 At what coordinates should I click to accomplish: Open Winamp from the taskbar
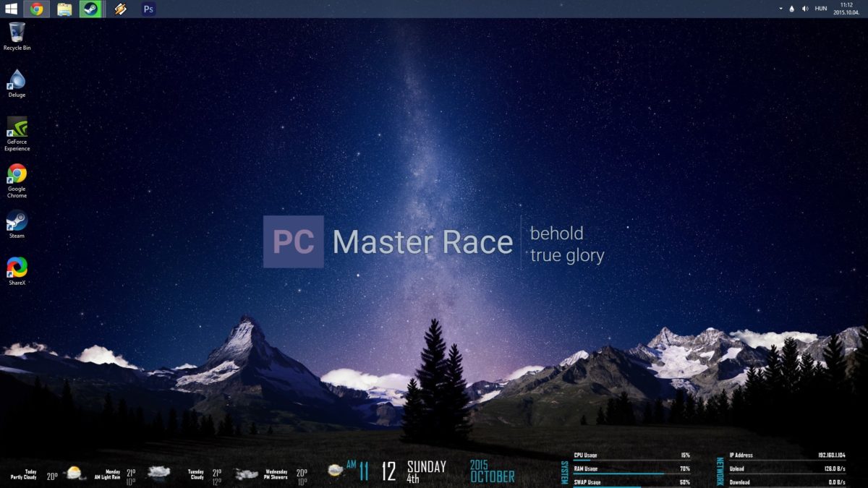pyautogui.click(x=120, y=9)
